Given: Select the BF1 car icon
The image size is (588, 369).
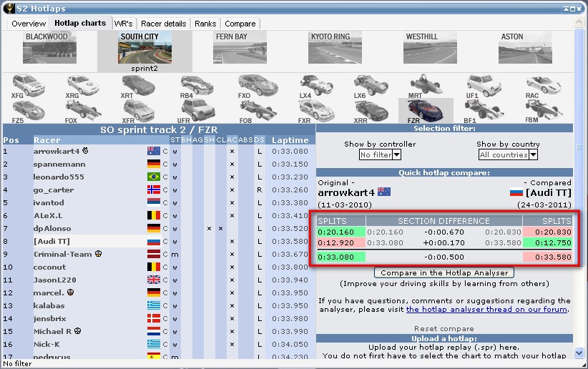Looking at the screenshot, I should tap(484, 112).
